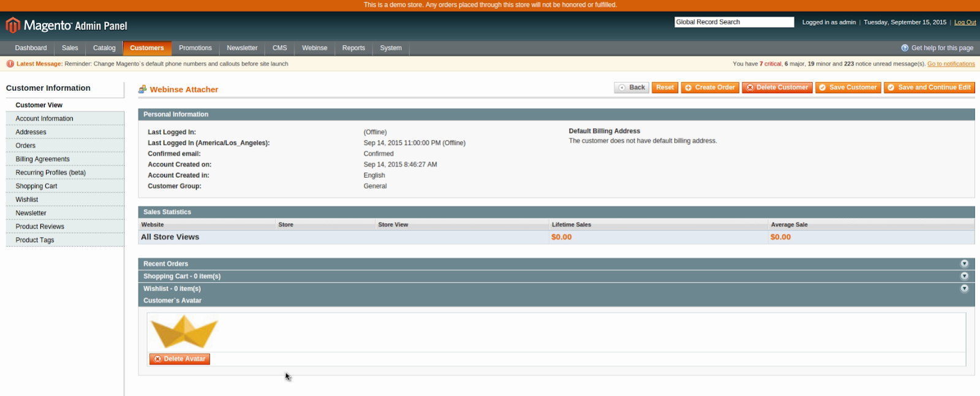Open the Reports menu
Image resolution: width=980 pixels, height=396 pixels.
(353, 48)
